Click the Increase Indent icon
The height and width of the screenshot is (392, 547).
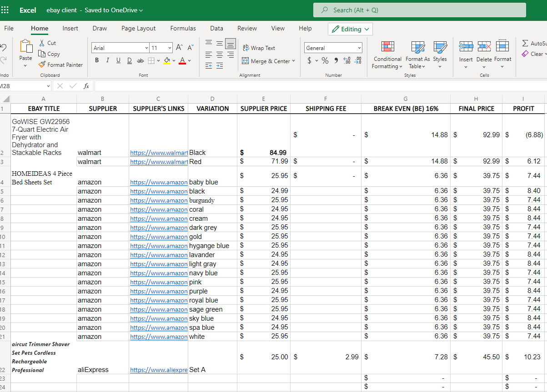coord(220,66)
